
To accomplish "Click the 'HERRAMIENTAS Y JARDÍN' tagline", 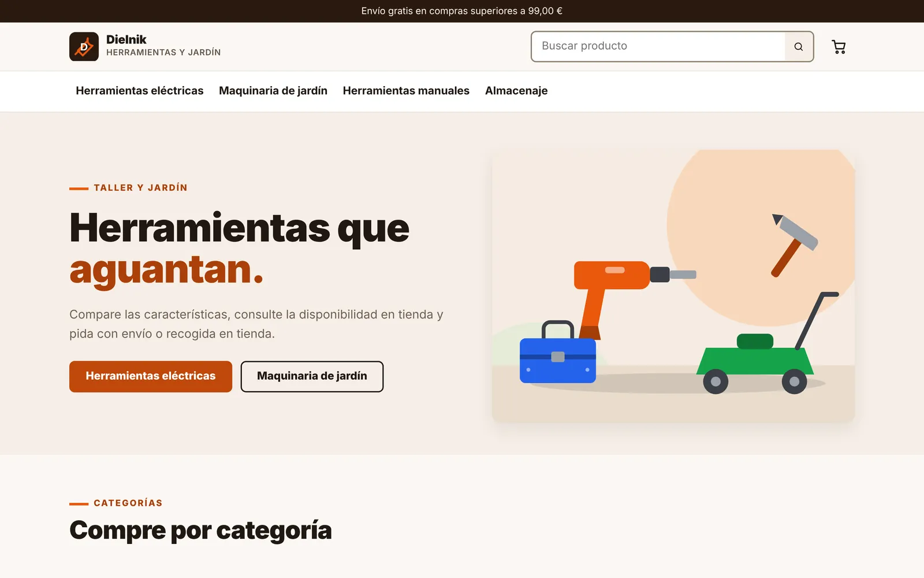I will coord(163,53).
